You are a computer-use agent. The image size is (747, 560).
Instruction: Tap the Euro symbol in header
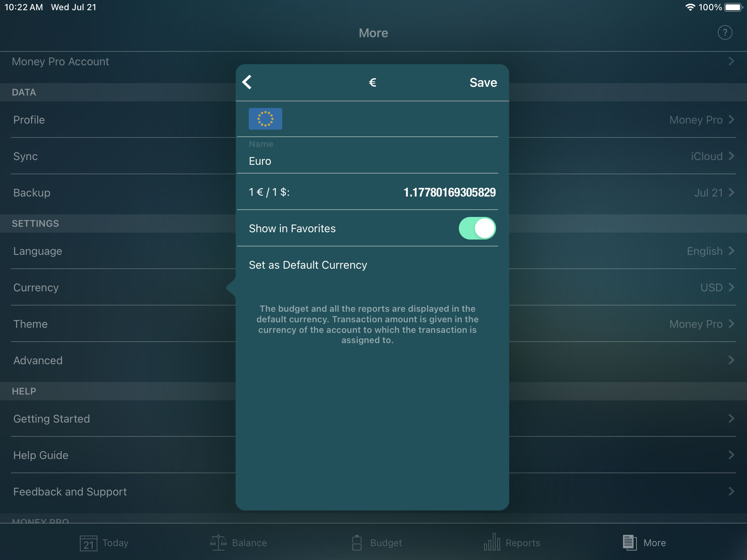pyautogui.click(x=372, y=82)
